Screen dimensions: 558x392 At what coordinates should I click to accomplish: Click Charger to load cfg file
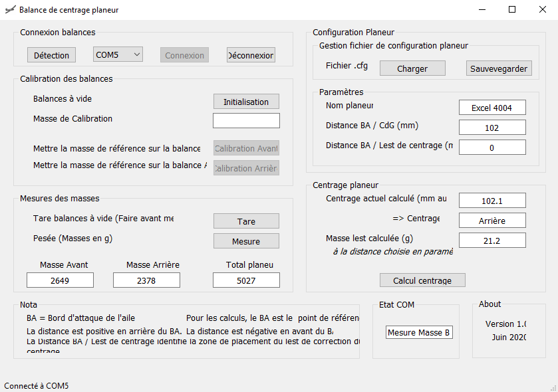tap(412, 68)
